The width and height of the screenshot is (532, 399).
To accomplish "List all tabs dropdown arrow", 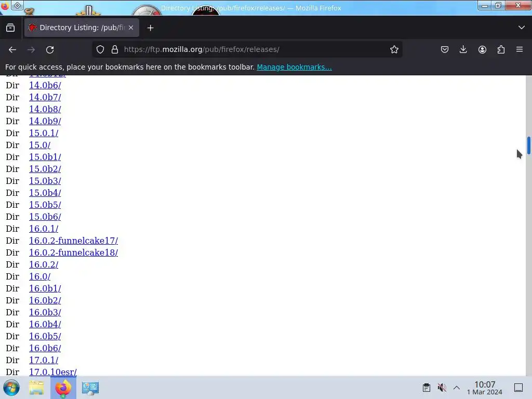I will pyautogui.click(x=522, y=28).
